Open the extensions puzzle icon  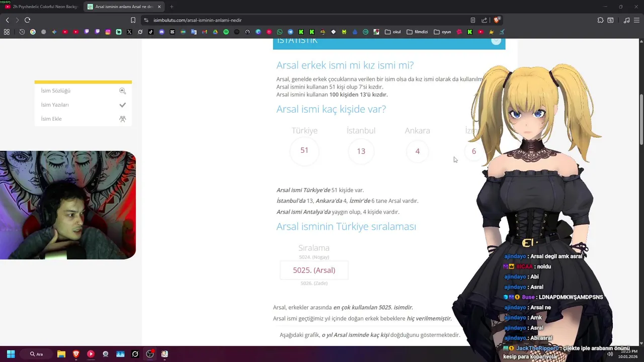pyautogui.click(x=600, y=20)
